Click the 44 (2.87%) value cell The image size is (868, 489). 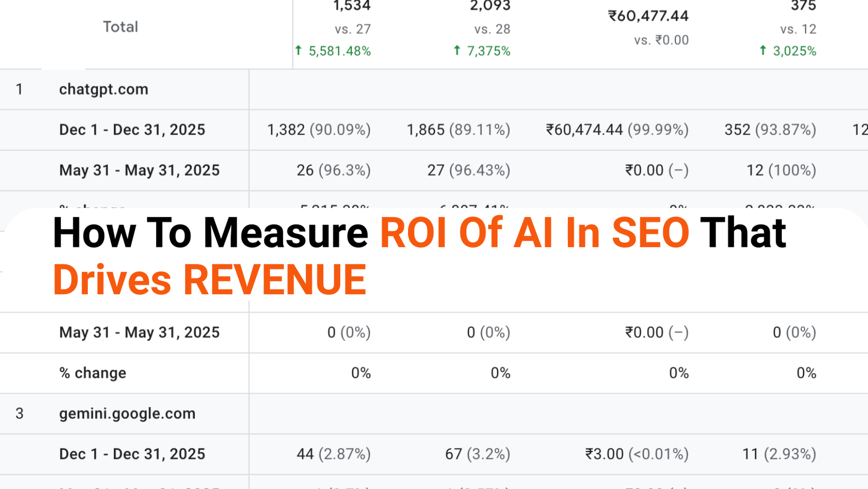(x=334, y=454)
